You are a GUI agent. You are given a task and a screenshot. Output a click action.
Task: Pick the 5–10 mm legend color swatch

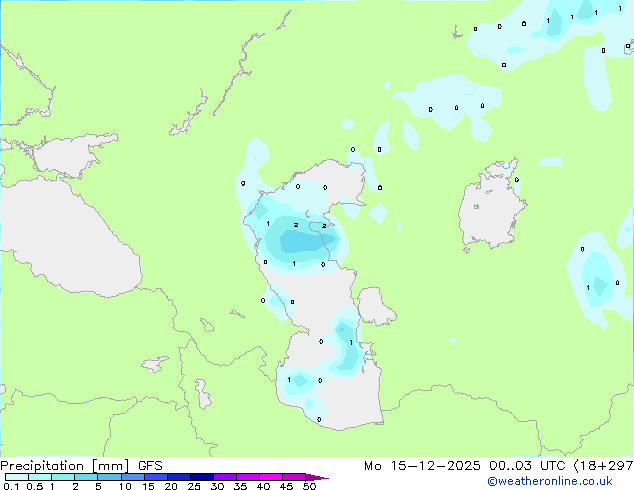110,477
